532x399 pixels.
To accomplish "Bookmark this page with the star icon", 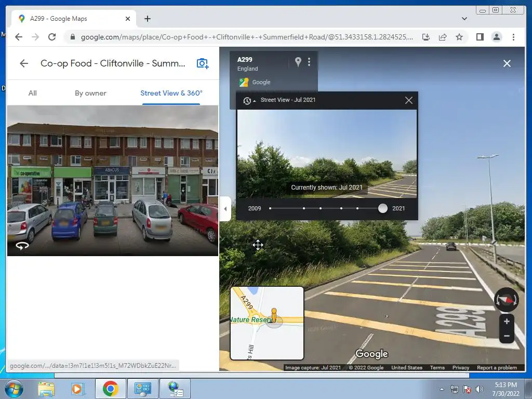I will click(x=459, y=37).
